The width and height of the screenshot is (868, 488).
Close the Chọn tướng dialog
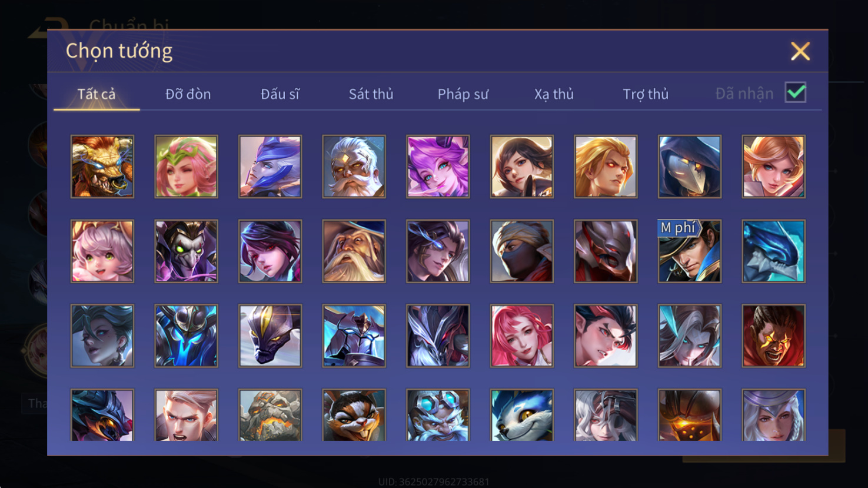click(800, 51)
